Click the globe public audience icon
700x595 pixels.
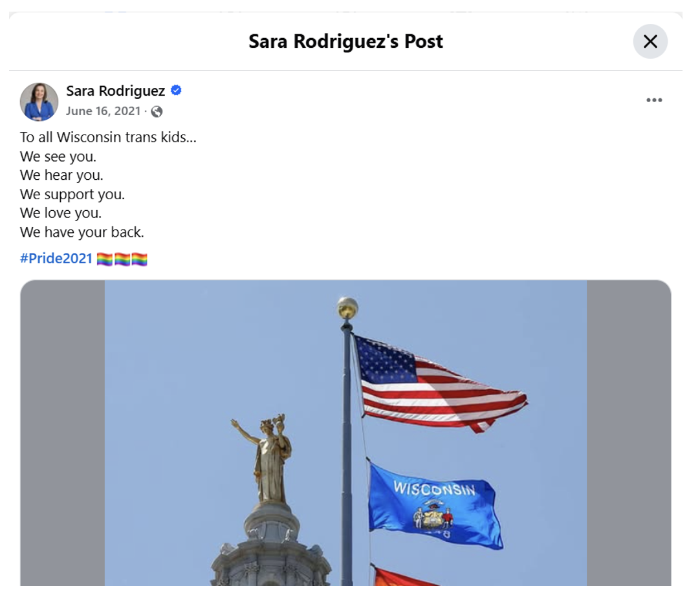[x=157, y=111]
